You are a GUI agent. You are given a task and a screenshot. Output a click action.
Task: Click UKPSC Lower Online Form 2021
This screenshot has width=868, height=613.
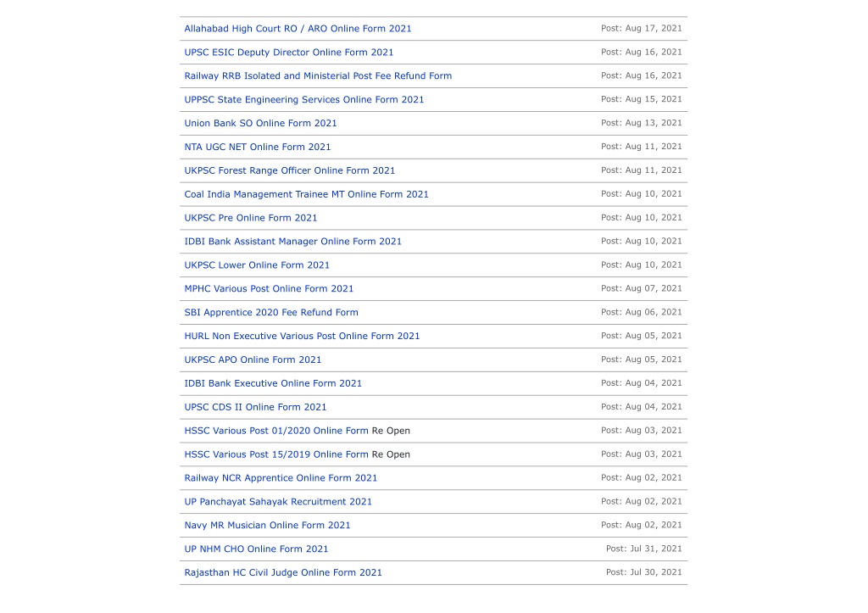(x=257, y=265)
